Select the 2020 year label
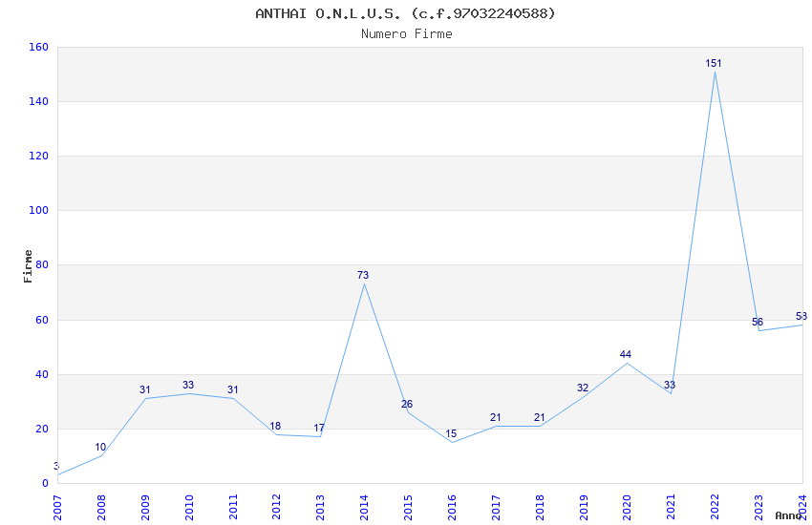This screenshot has height=525, width=812. click(627, 508)
